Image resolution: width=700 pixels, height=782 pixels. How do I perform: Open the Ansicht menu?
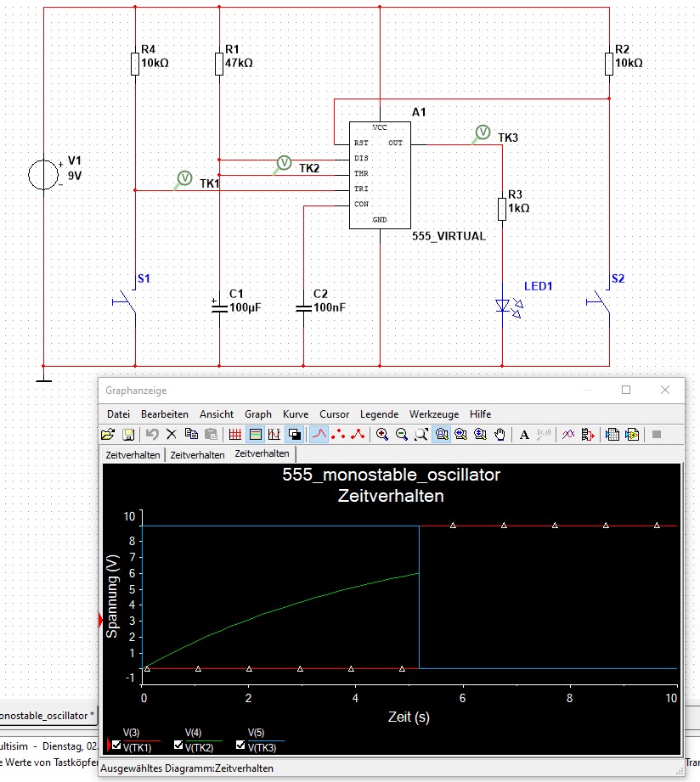[x=217, y=414]
